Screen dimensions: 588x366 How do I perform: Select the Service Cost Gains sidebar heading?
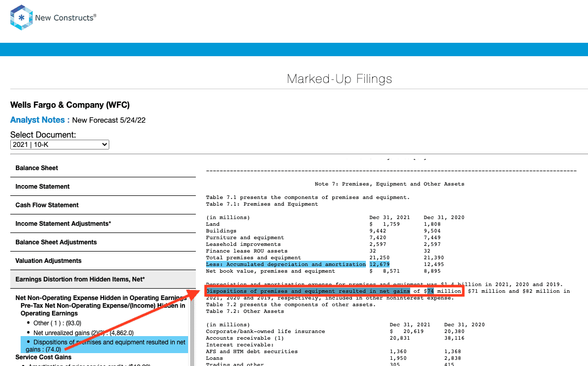(43, 357)
